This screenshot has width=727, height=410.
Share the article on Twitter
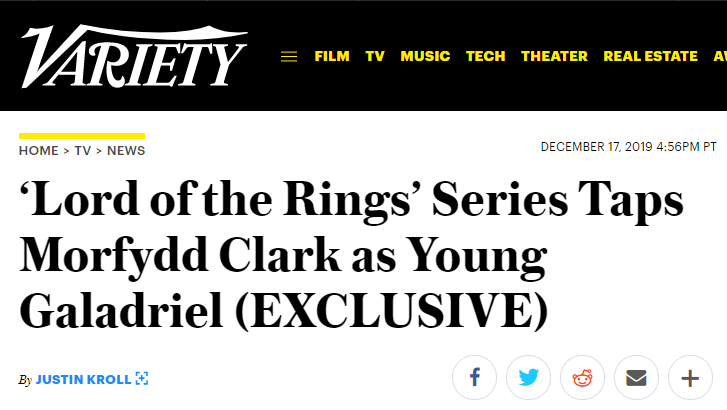pos(529,378)
